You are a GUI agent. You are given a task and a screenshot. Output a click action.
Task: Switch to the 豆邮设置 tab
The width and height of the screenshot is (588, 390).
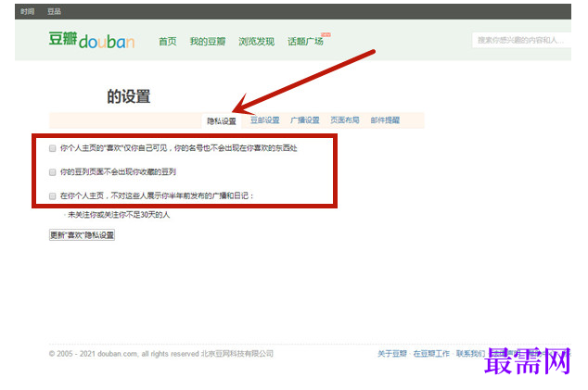pos(264,120)
